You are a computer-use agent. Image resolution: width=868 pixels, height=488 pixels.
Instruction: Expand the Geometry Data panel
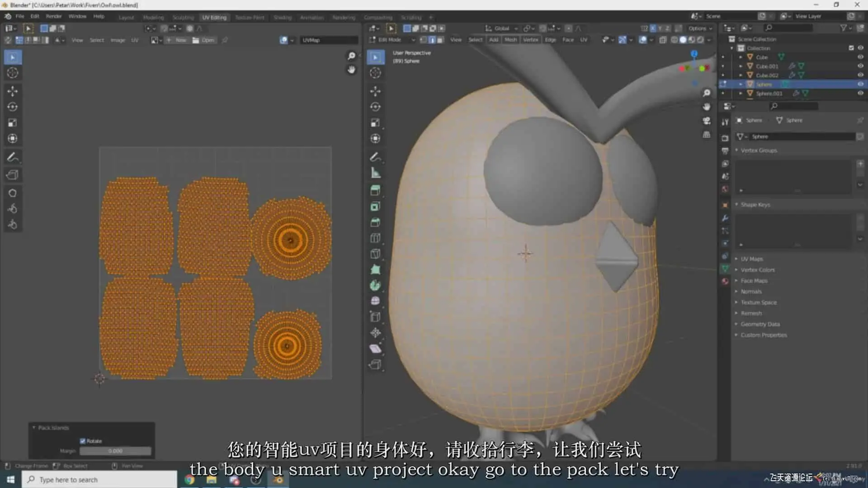759,324
